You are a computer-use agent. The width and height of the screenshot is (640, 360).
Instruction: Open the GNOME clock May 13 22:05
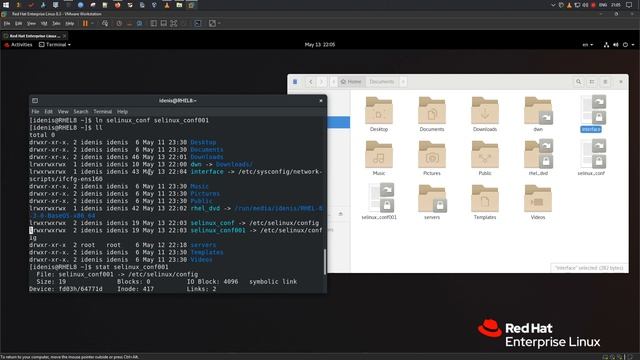[320, 44]
